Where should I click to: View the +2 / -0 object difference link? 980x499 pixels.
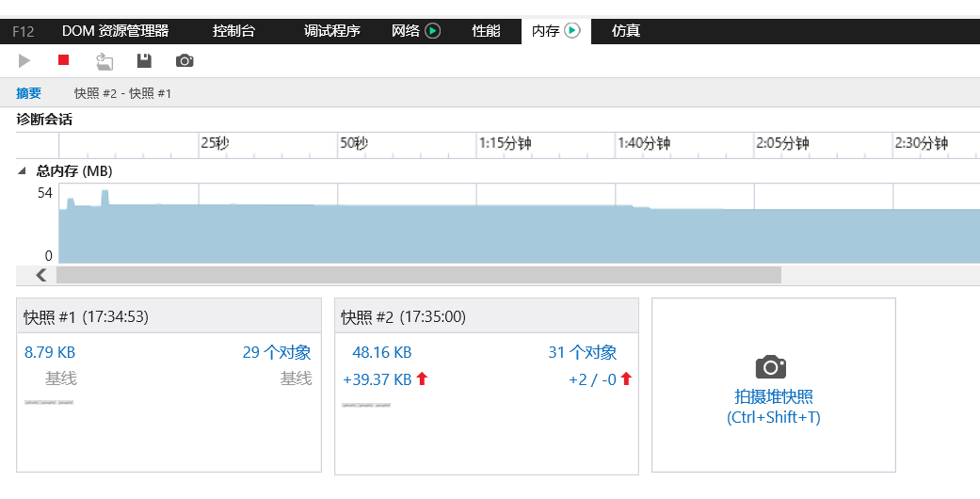point(592,378)
